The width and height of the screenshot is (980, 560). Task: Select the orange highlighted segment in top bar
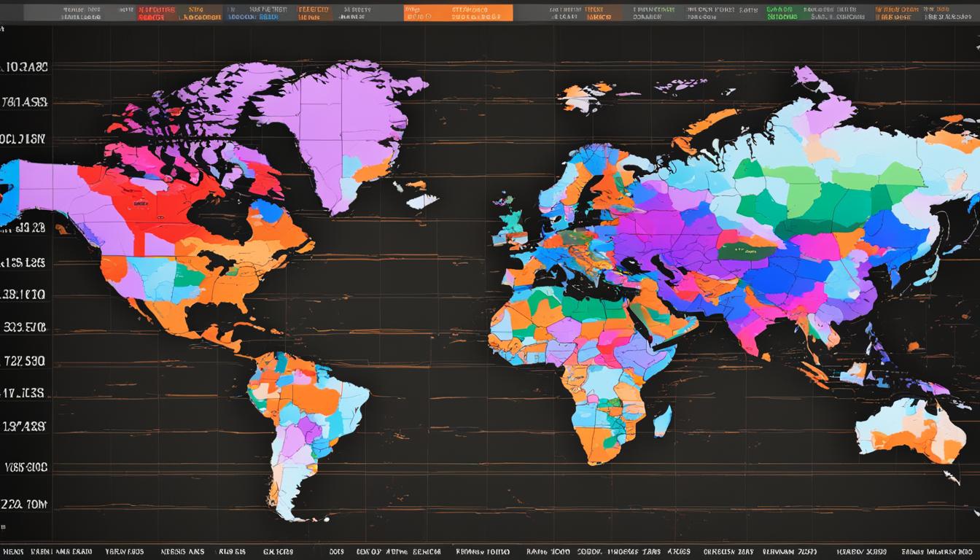458,12
